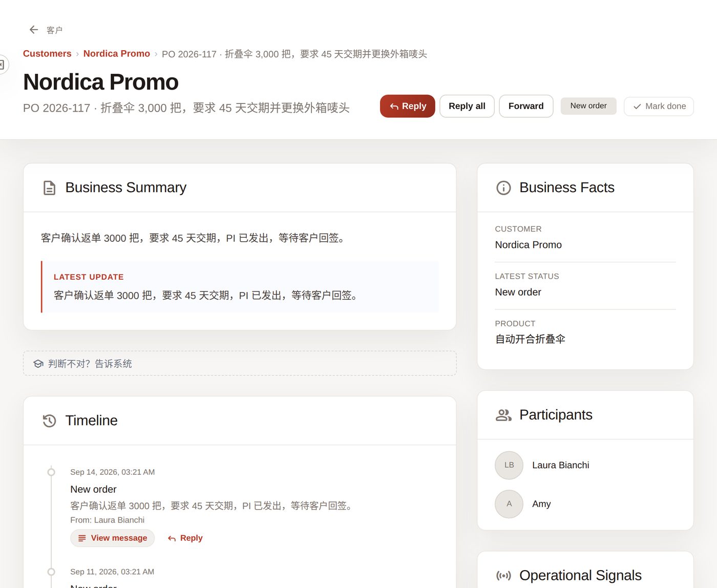Click the Business Facts info icon
Screen dimensions: 717x588
click(x=503, y=188)
